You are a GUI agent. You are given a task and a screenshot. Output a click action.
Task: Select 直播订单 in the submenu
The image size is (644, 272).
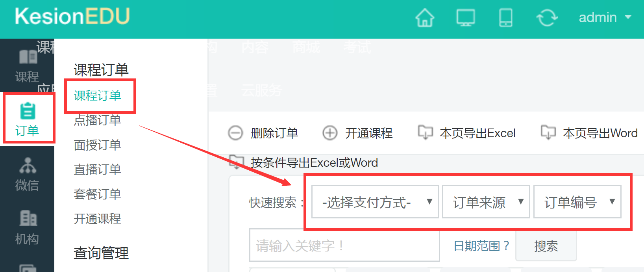tap(97, 170)
